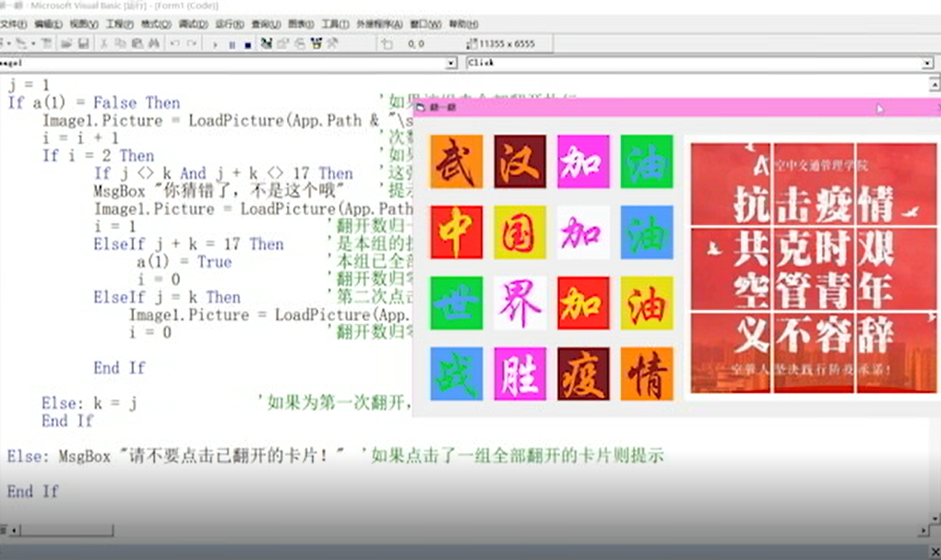941x560 pixels.
Task: Click the orange 武 card
Action: click(456, 161)
